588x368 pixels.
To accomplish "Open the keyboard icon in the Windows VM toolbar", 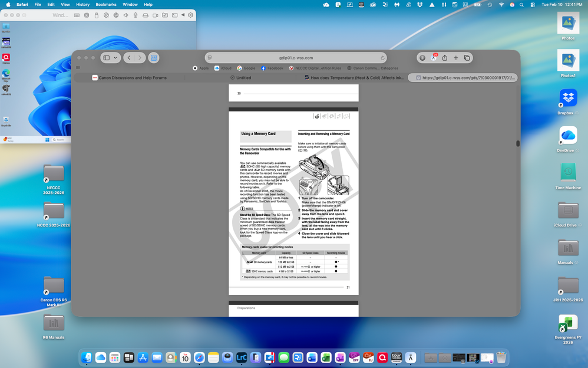I will pyautogui.click(x=77, y=15).
